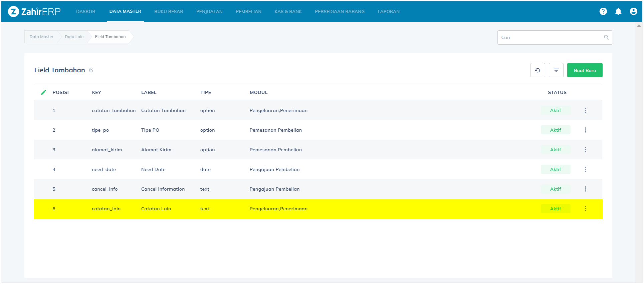The width and height of the screenshot is (644, 284).
Task: Go to the Data Lain breadcrumb
Action: [x=74, y=37]
